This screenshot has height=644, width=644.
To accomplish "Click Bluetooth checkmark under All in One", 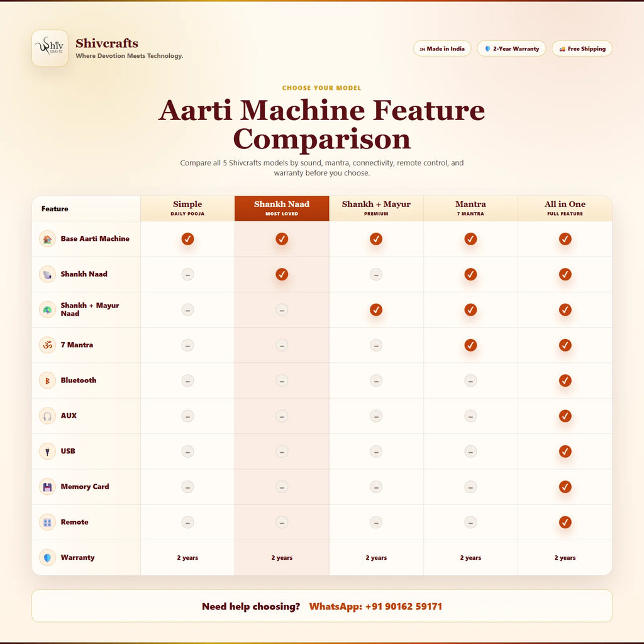I will 565,380.
